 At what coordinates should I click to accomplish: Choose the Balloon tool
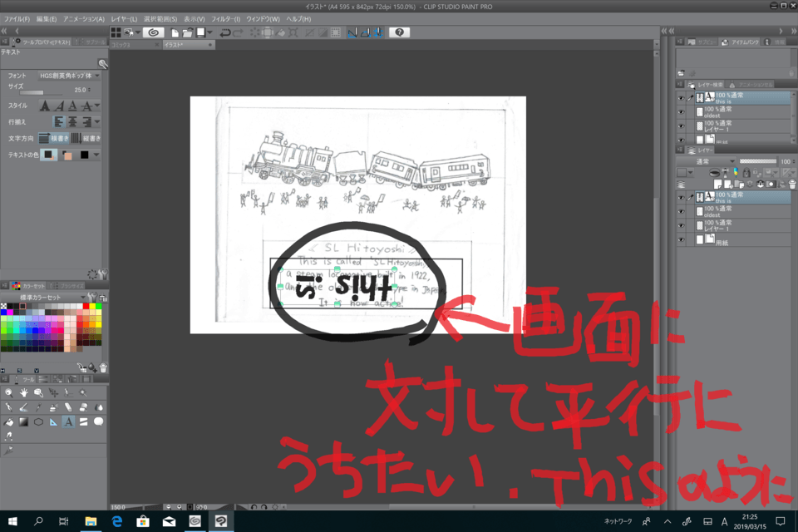pos(98,421)
